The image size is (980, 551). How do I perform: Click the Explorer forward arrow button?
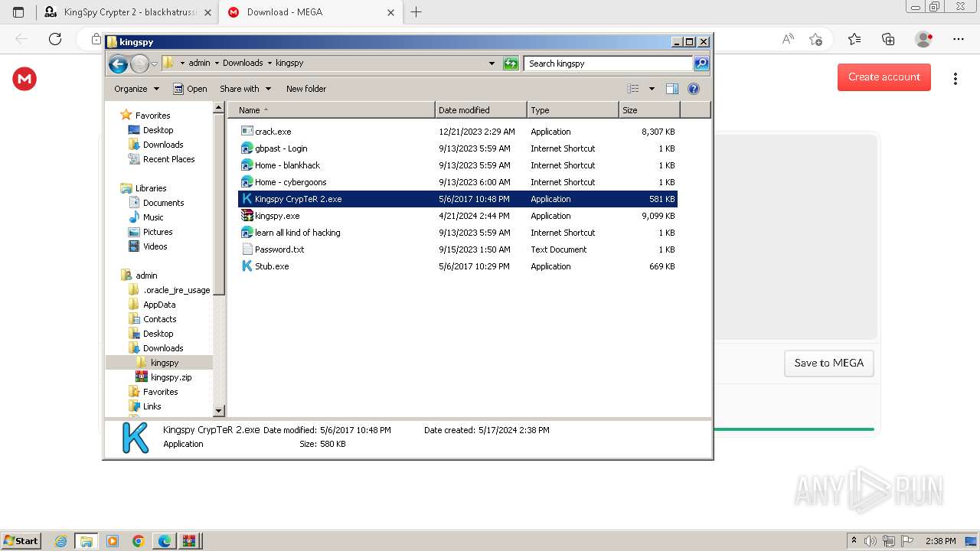click(139, 64)
